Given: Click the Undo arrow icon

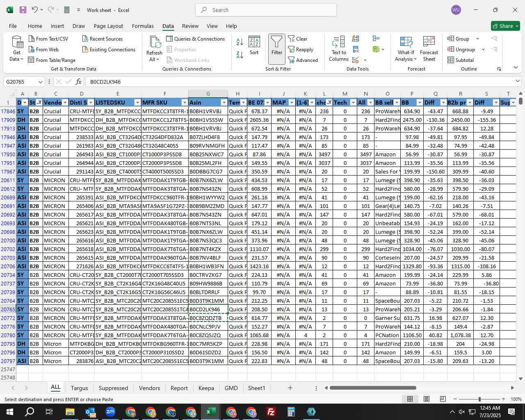Looking at the screenshot, I should click(35, 10).
